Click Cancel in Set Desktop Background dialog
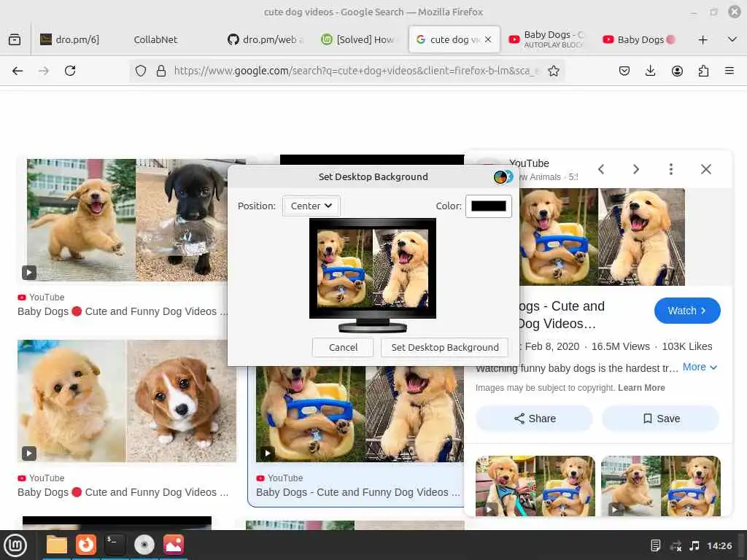This screenshot has height=560, width=747. pos(343,347)
